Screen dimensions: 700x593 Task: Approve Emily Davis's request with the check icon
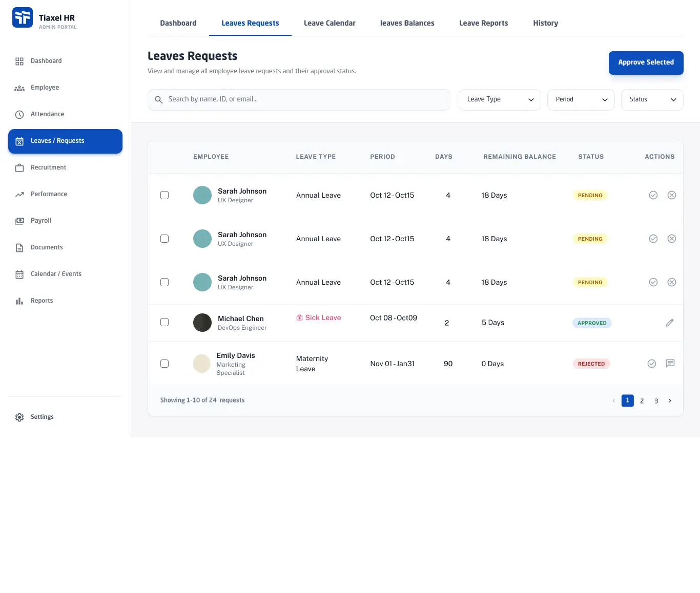652,364
